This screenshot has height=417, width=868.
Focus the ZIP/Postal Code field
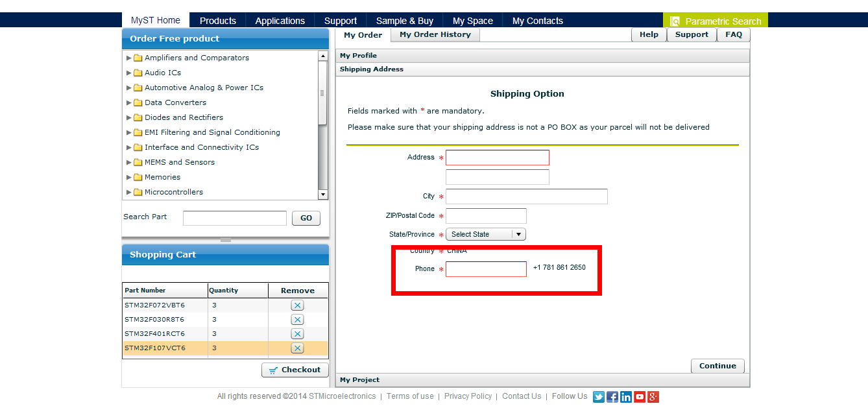click(x=486, y=216)
